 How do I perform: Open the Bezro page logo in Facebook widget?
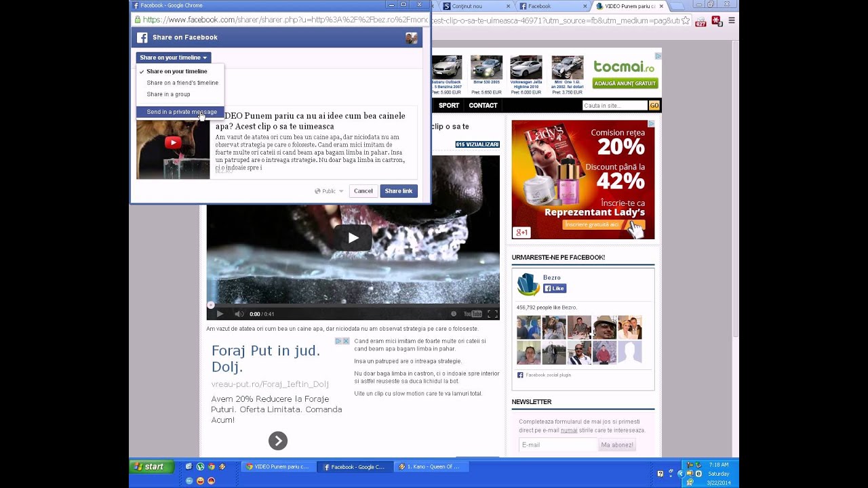click(528, 285)
